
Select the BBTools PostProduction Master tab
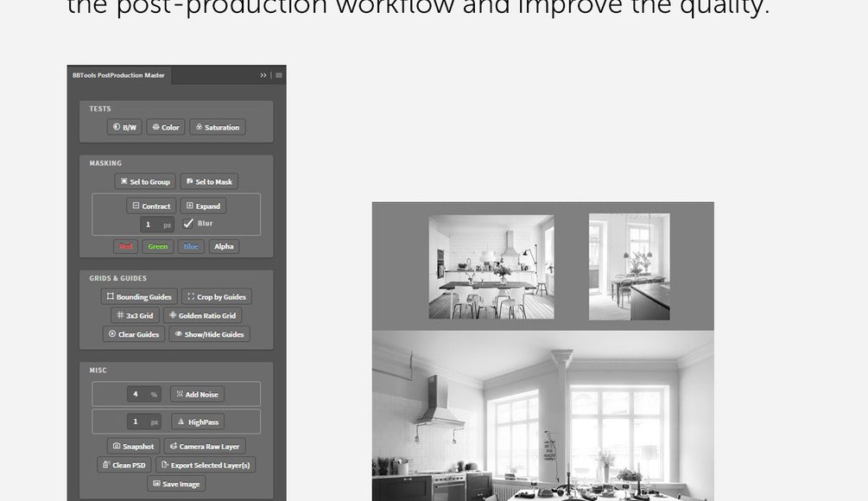118,75
